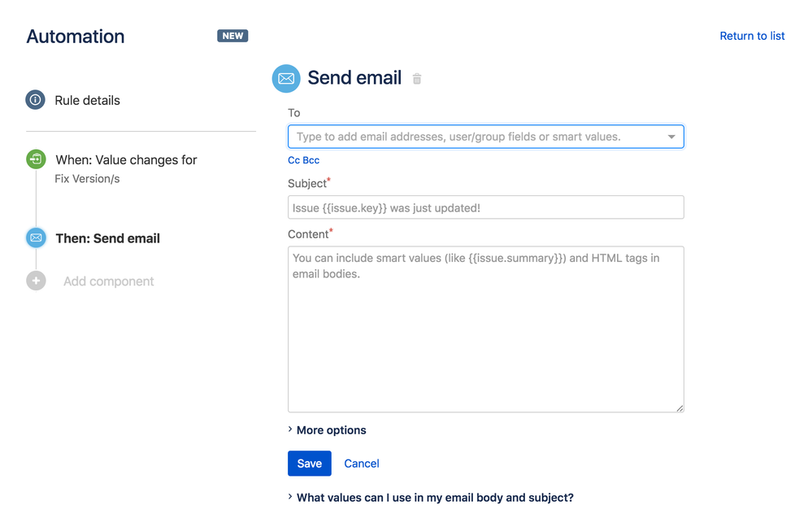This screenshot has height=527, width=812.
Task: Open the To field dropdown arrow
Action: [x=672, y=136]
